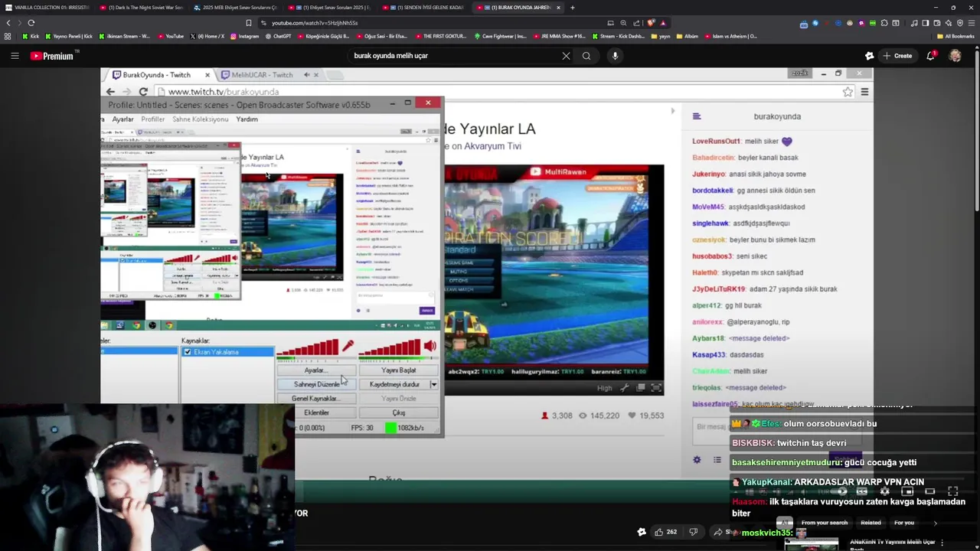This screenshot has height=551, width=980.
Task: Open the ChatGPT bookmark
Action: click(278, 36)
